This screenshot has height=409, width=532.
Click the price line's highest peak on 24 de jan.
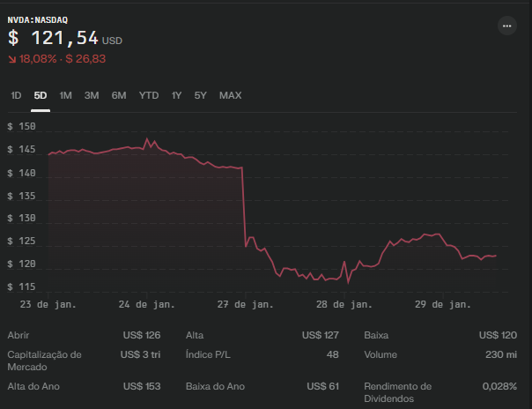point(147,138)
